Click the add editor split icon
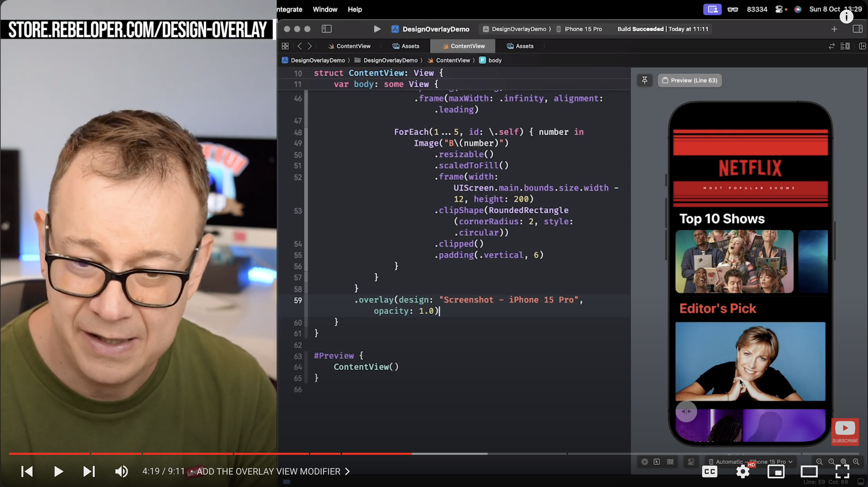Screen dimensions: 868x487 (862, 46)
